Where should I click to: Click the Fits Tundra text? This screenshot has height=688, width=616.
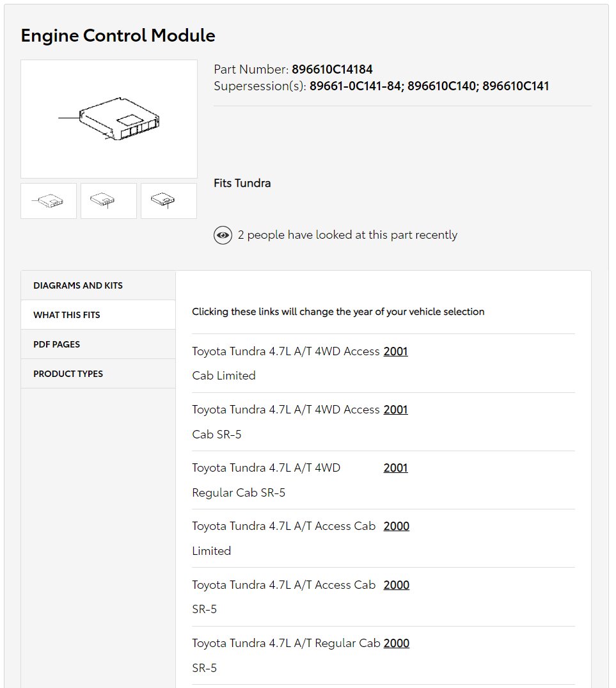pyautogui.click(x=242, y=184)
